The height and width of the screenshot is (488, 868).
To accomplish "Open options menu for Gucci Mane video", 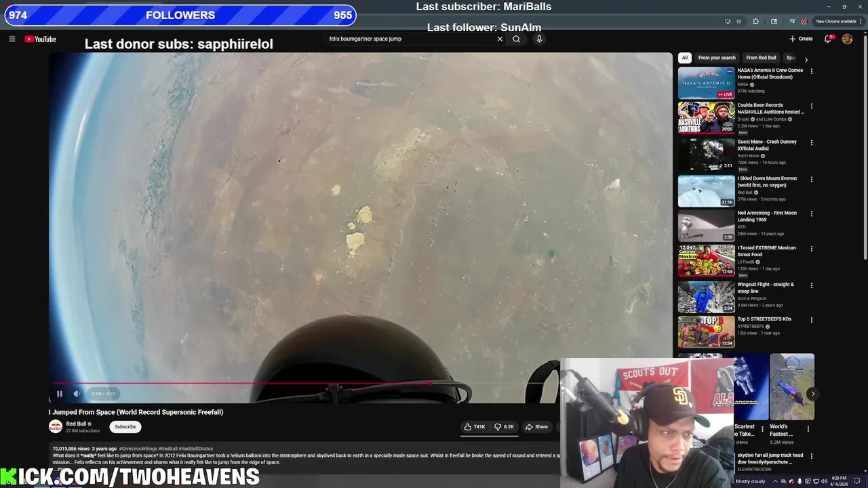I will [811, 143].
